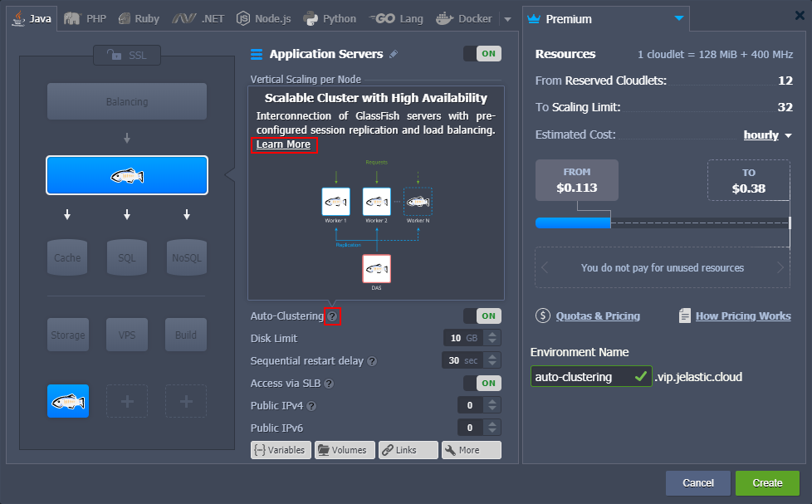Select the GlassFish application server block

(127, 175)
